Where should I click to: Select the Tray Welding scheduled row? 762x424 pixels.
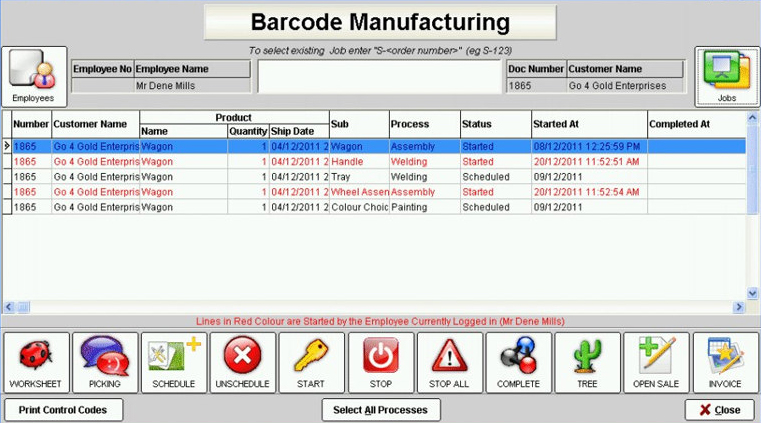click(x=300, y=176)
